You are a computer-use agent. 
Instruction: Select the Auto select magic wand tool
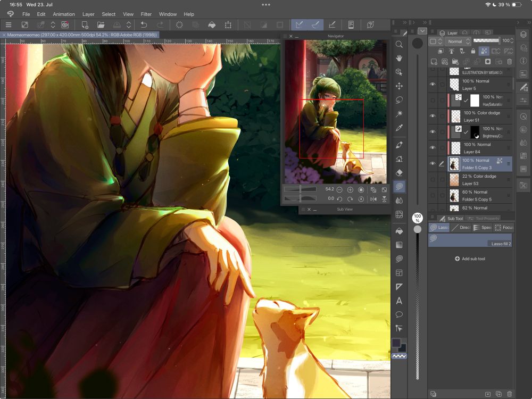(399, 114)
